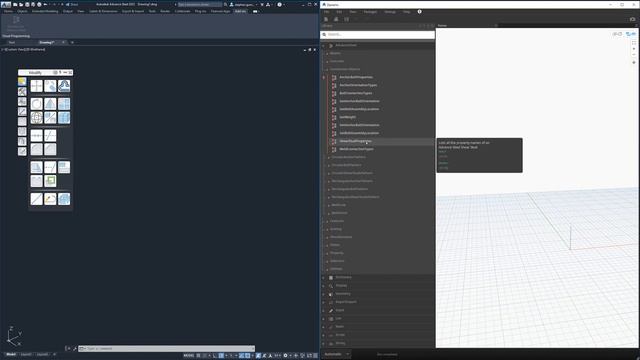640x360 pixels.
Task: Click the target circle icon in tool palette
Action: click(x=36, y=118)
